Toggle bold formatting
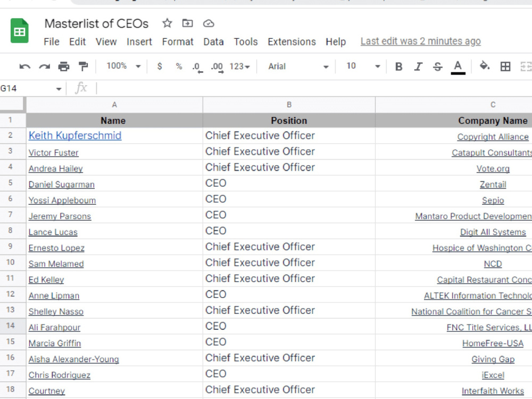Screen dimensions: 532x399 pos(398,66)
